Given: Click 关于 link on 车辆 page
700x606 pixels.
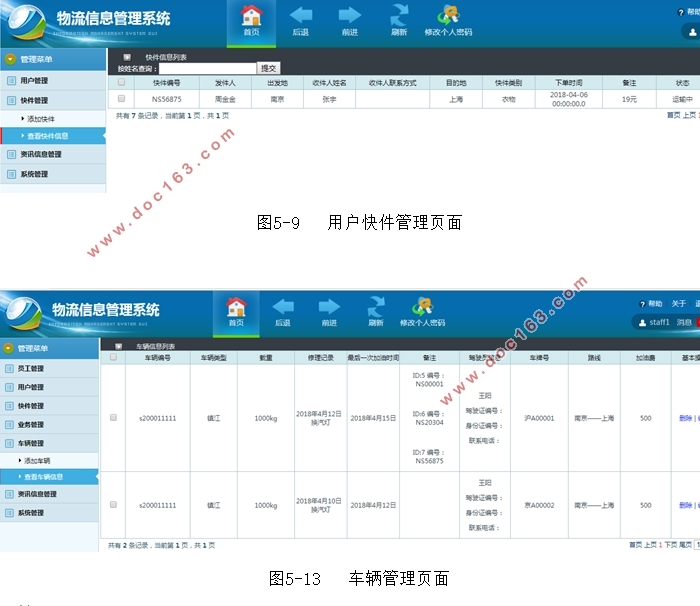Looking at the screenshot, I should [679, 304].
